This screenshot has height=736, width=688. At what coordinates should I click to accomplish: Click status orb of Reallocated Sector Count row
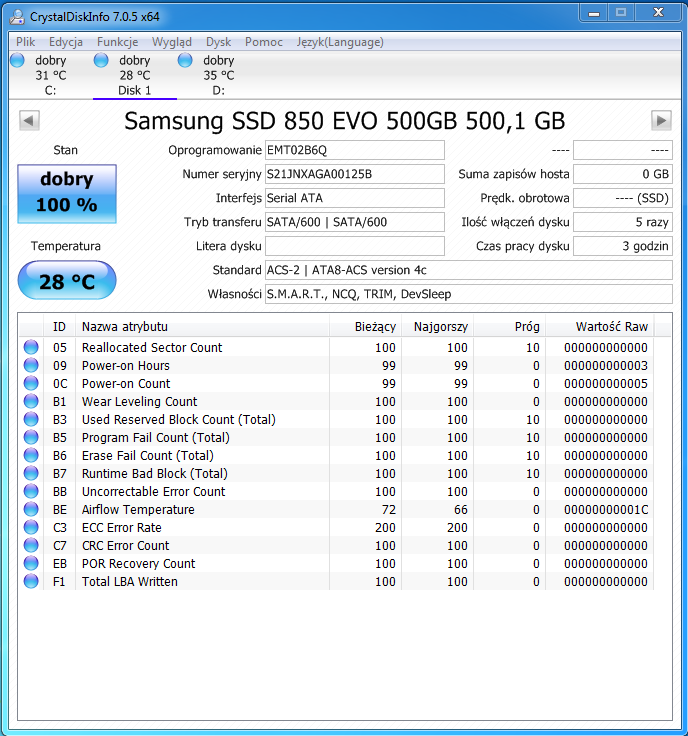[x=31, y=347]
